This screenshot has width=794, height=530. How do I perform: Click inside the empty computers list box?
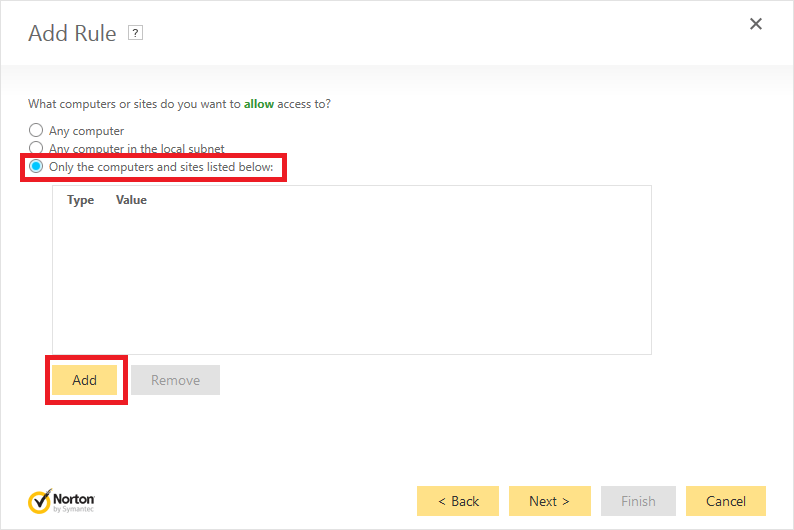(351, 280)
